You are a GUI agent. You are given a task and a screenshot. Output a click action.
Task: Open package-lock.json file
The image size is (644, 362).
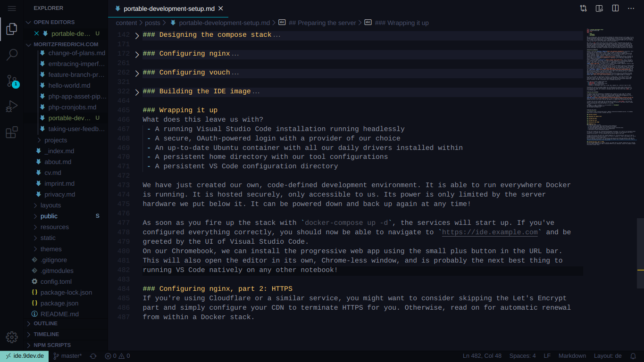point(66,292)
